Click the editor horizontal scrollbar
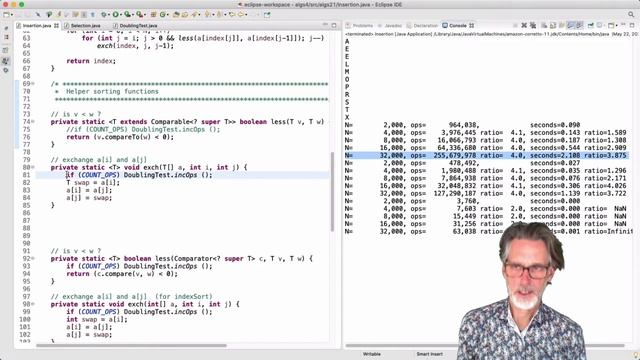The image size is (640, 360). (131, 345)
